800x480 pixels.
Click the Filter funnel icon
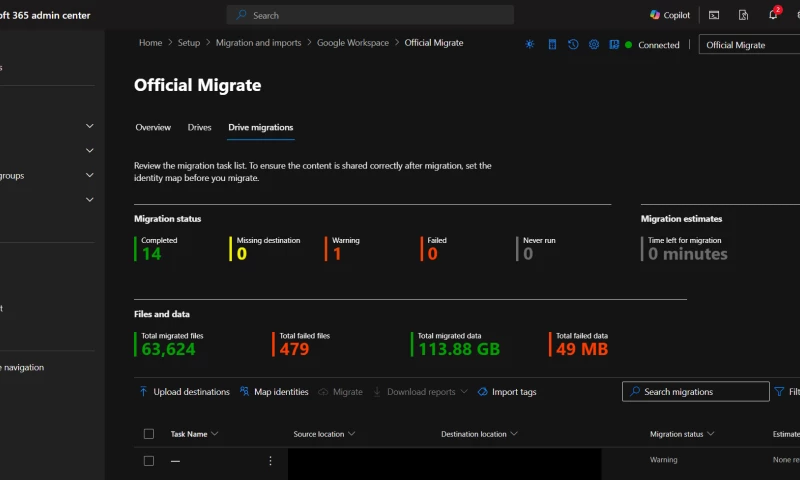(x=779, y=392)
